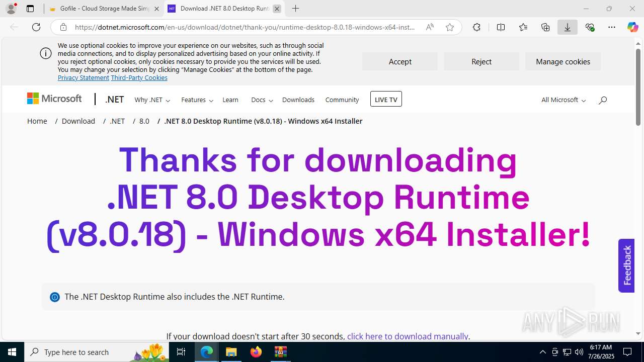
Task: Click the page vertical scrollbar thumb
Action: (638, 86)
